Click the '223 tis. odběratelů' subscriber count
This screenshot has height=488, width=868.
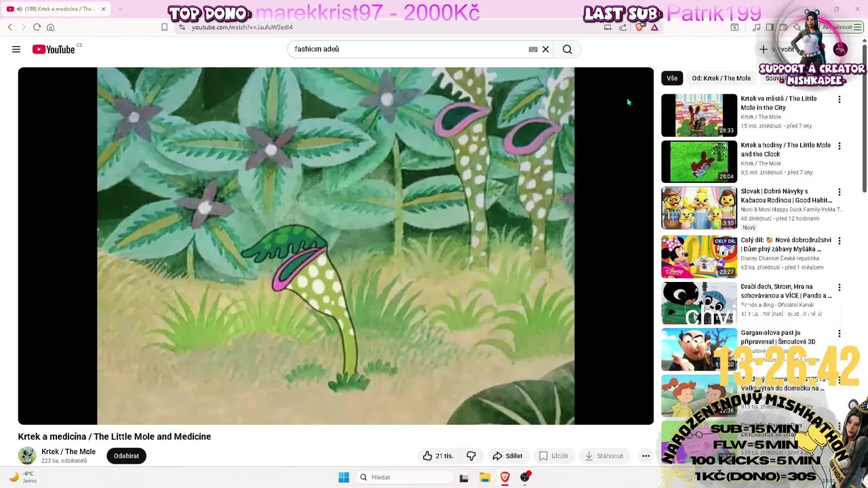(64, 461)
